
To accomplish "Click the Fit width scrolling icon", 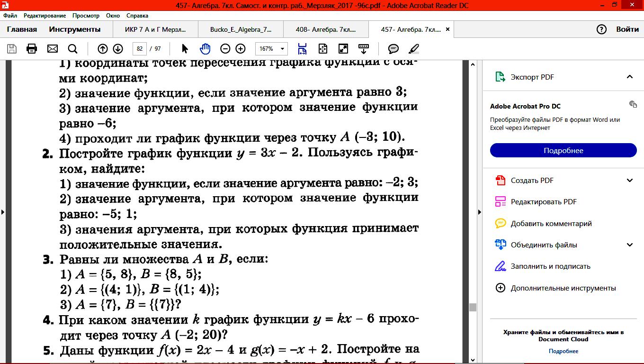I will 302,49.
